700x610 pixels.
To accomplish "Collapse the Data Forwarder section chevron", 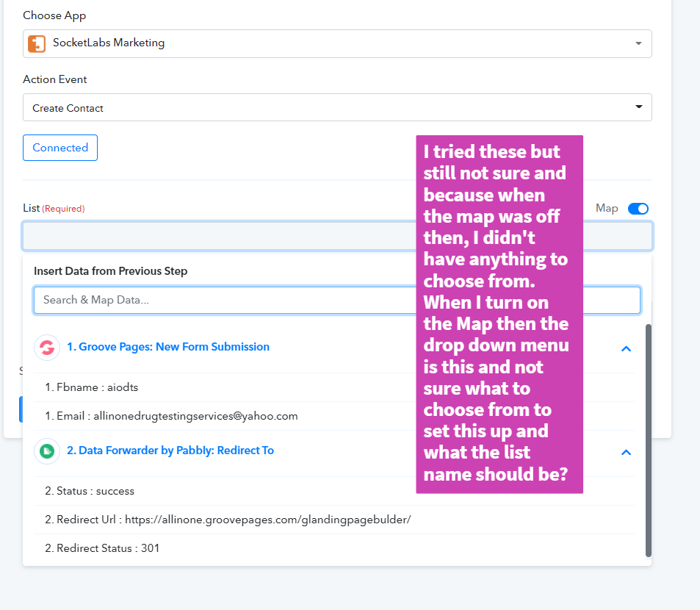I will [626, 453].
